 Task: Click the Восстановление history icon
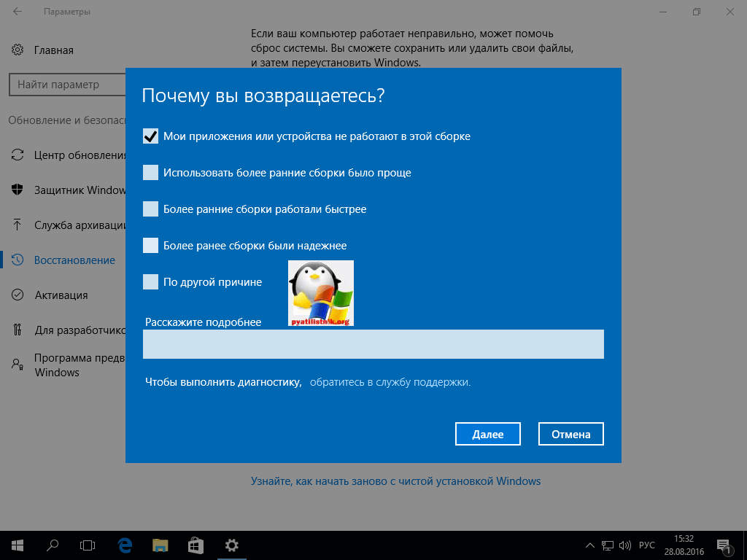pos(18,260)
